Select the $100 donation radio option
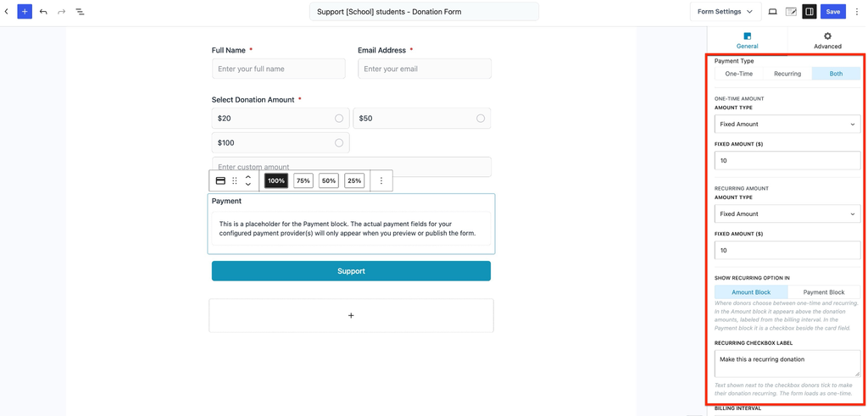Screen dimensions: 868x416 (339, 142)
